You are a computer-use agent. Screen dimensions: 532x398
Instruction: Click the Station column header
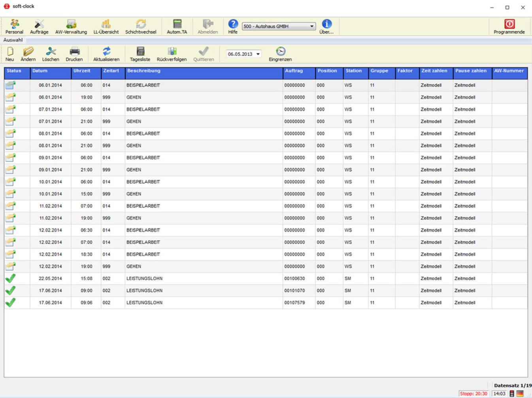(x=356, y=73)
